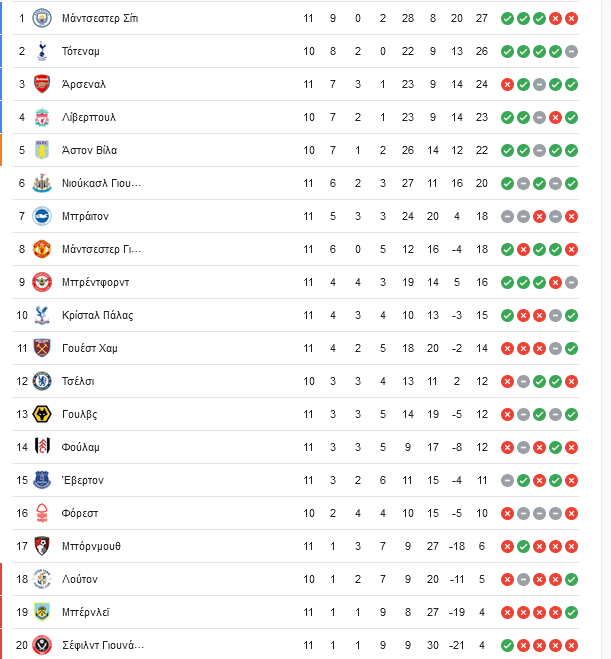Select the Γουέστ Χαμ team name
Viewport: 611px width, 659px height.
[90, 348]
